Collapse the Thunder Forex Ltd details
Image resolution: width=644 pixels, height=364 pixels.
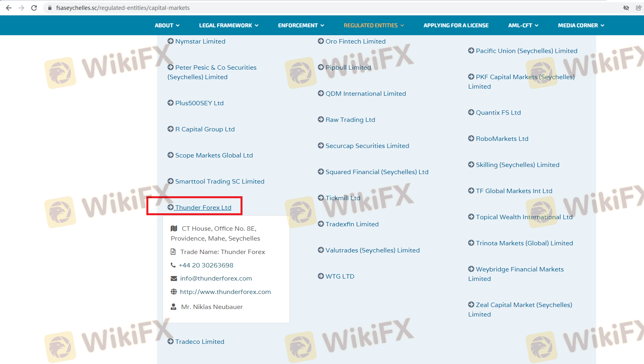click(203, 208)
